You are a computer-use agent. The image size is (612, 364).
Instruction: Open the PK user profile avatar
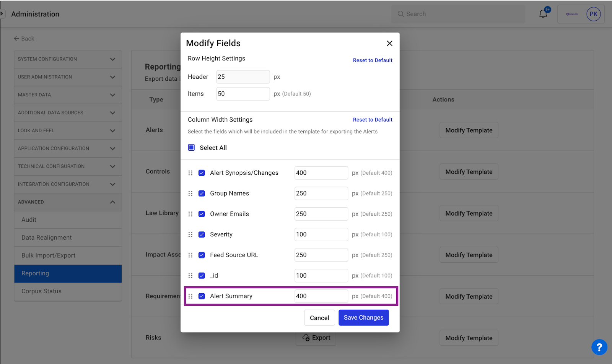click(x=593, y=14)
